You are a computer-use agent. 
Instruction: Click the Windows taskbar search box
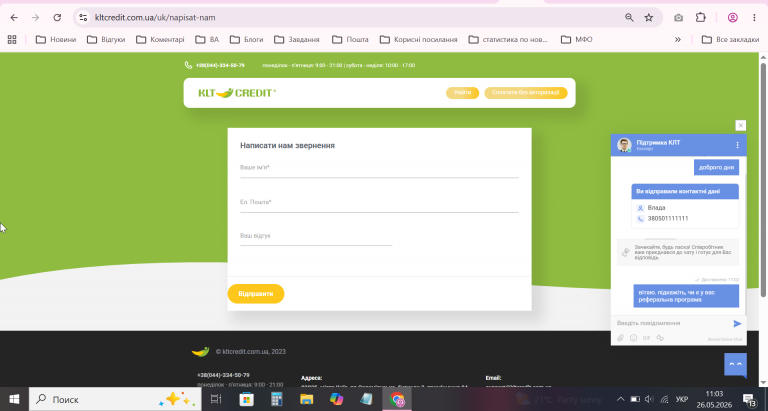(115, 399)
